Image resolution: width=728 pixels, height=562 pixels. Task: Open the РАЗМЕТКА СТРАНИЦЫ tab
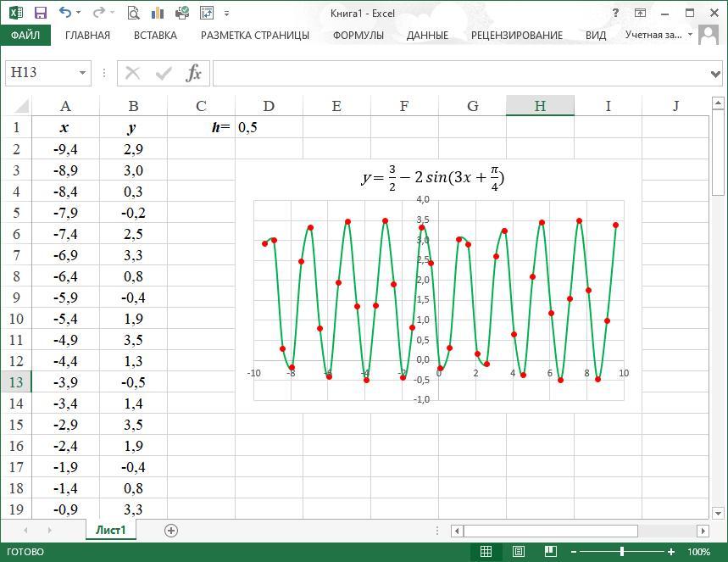(x=255, y=36)
